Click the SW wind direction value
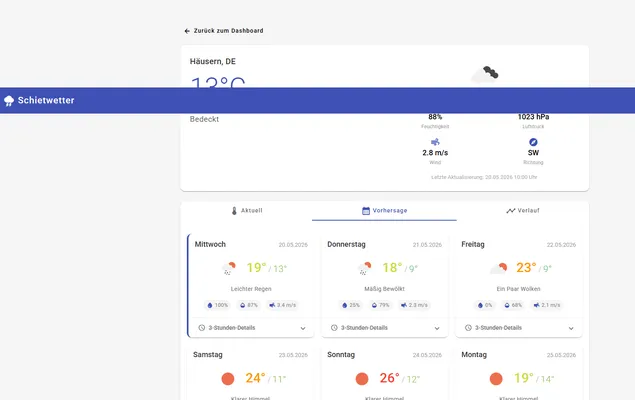The image size is (635, 400). 533,153
